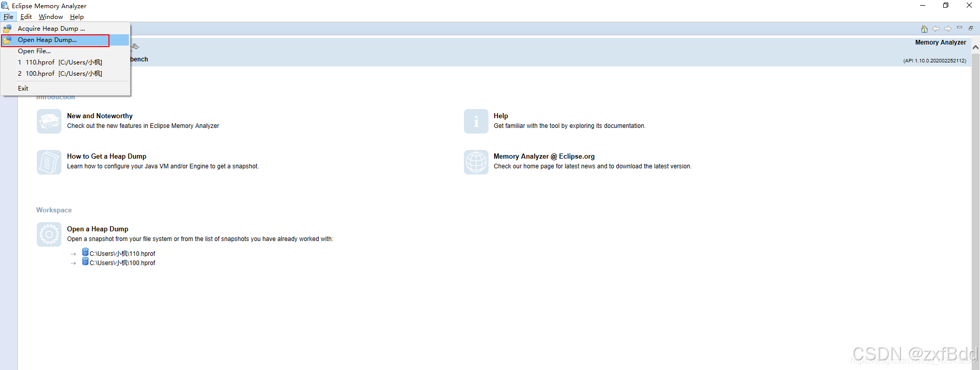Choose Open File... from the menu
The width and height of the screenshot is (980, 370).
pos(65,51)
